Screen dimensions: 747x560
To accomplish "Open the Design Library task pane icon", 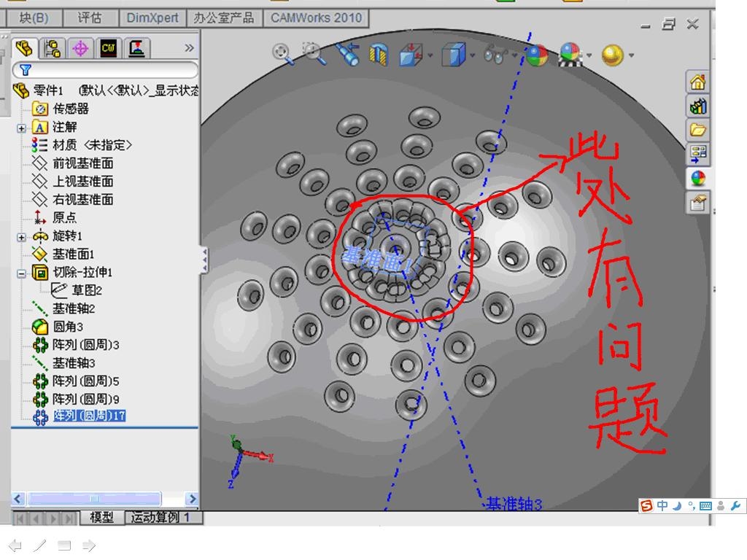I will [x=698, y=106].
